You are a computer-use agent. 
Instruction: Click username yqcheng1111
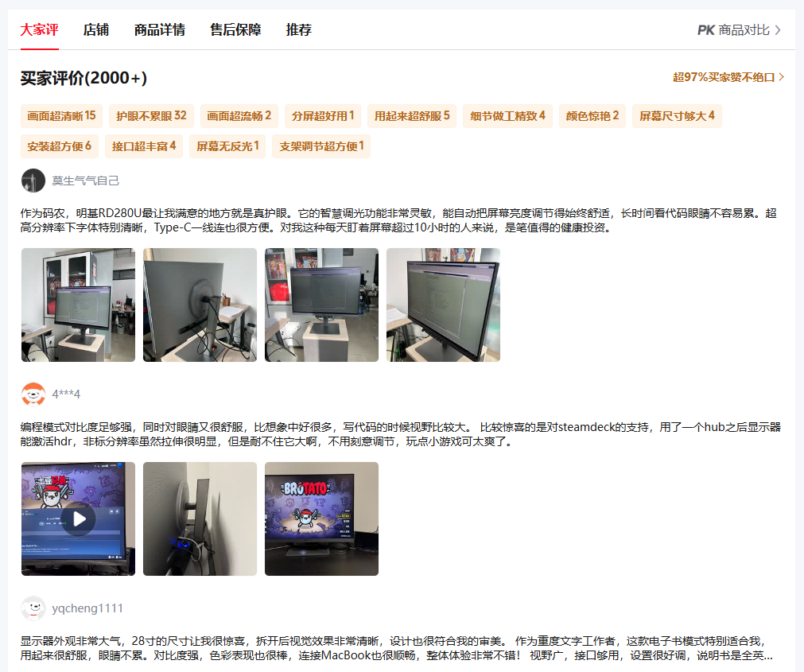click(87, 608)
